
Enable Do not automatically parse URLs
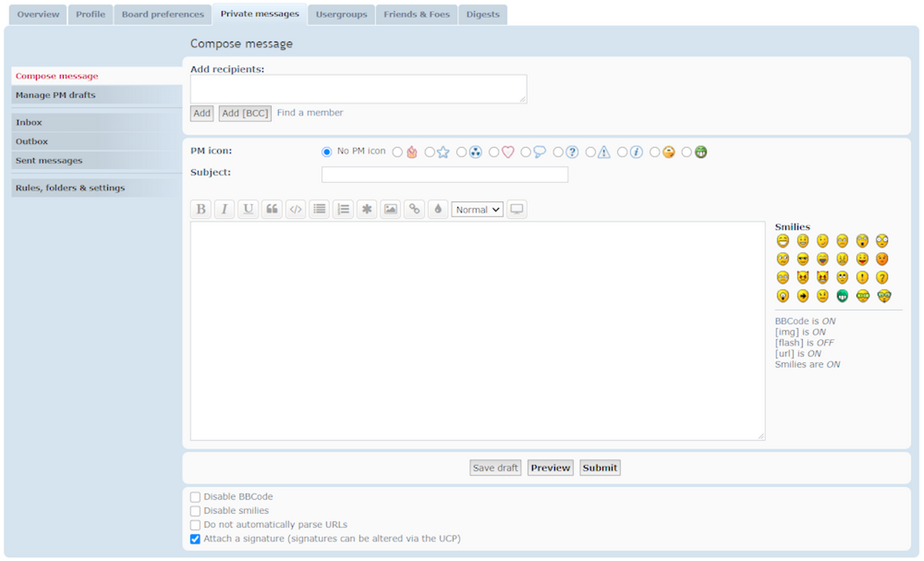[x=195, y=525]
